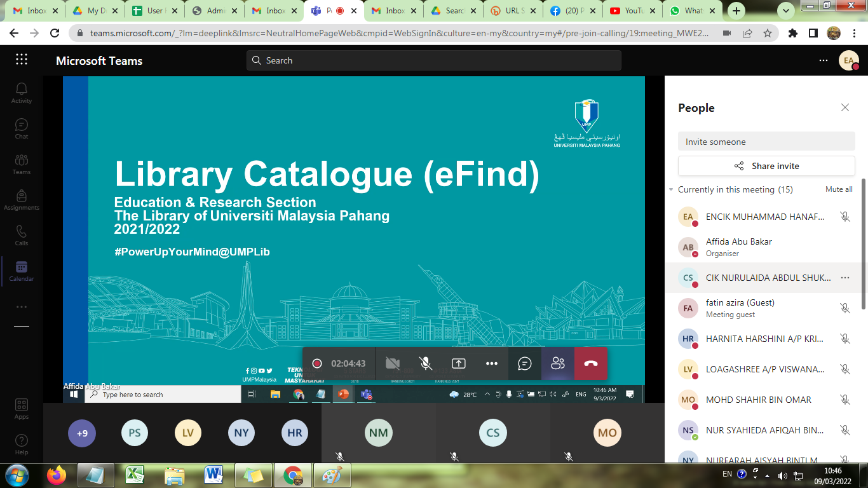Open Teams settings and more ellipsis
The image size is (868, 488).
[x=824, y=60]
